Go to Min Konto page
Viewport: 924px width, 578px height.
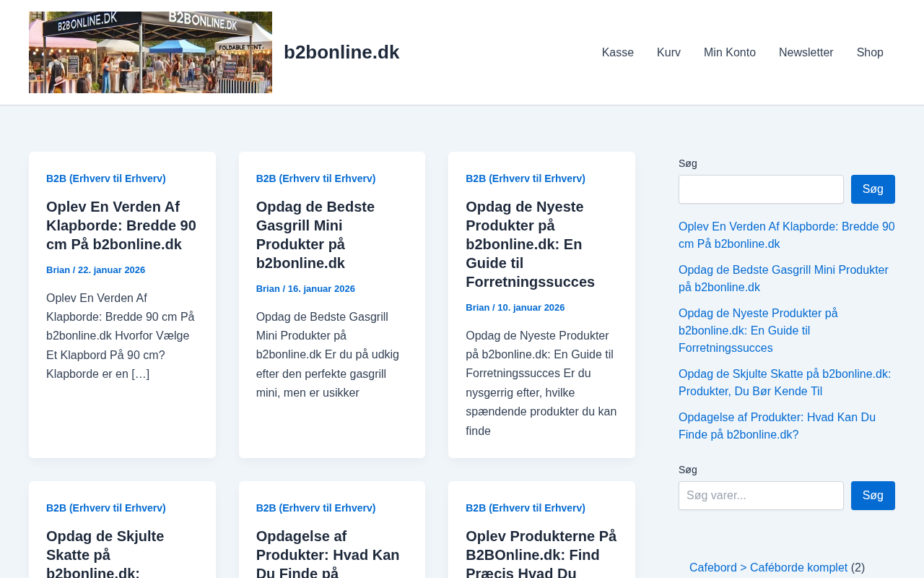[730, 53]
